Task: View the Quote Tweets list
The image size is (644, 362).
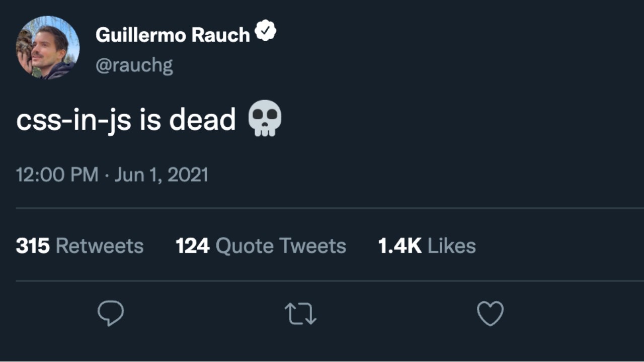Action: click(281, 246)
